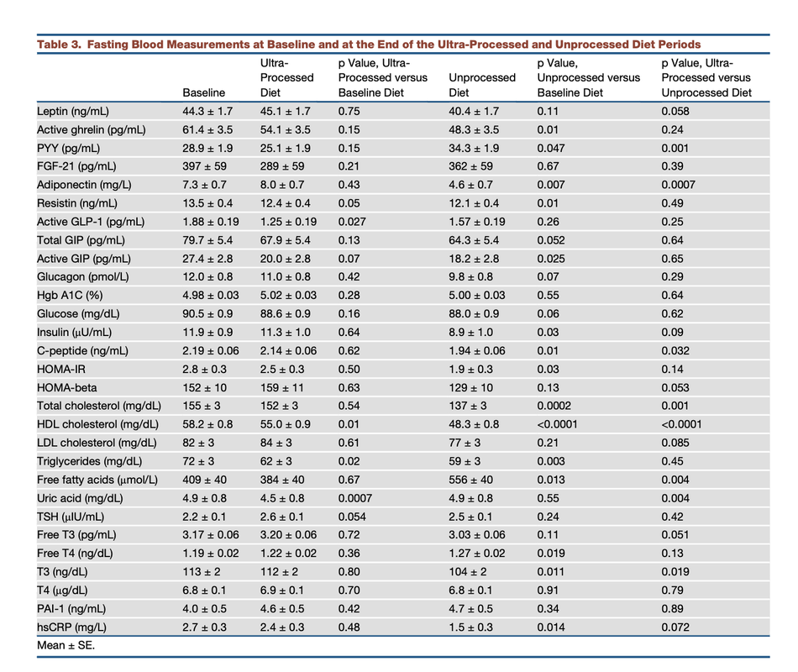Click PYY unprocessed value '34.3 ± 1.9'
Viewport: 798px width, 672px height.
[474, 148]
